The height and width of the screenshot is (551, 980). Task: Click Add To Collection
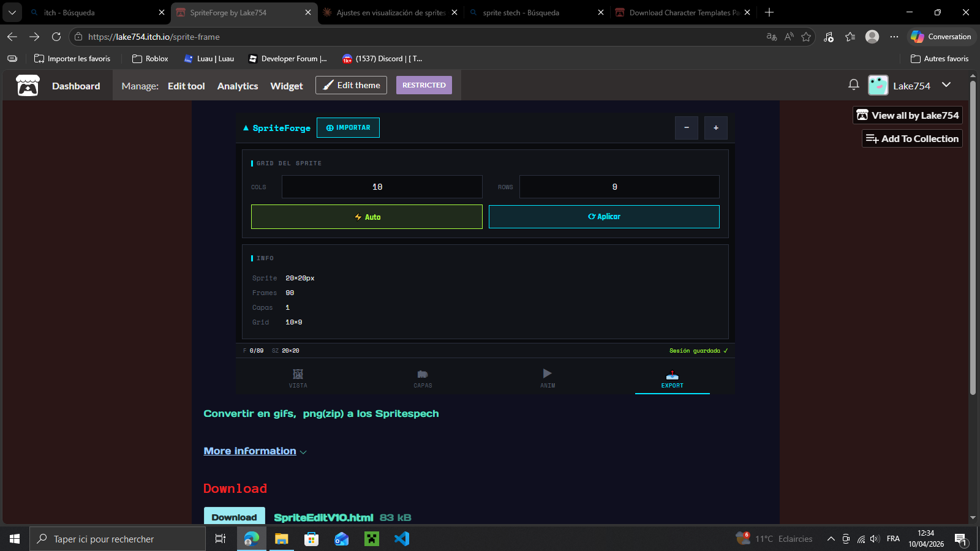(913, 138)
